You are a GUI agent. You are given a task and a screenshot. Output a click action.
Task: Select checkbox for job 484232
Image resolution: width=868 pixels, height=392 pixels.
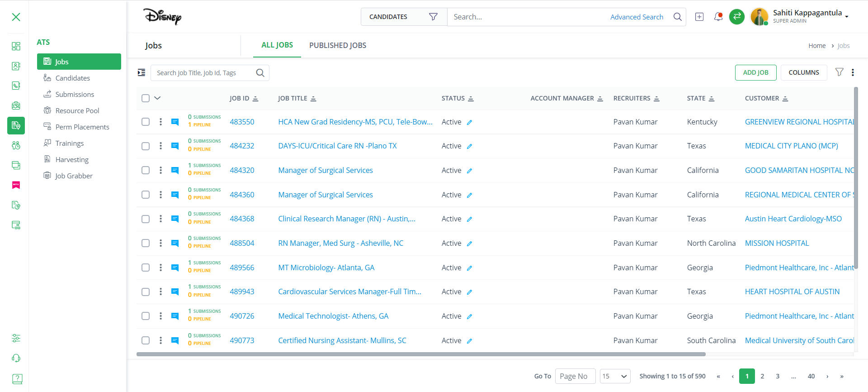click(146, 146)
